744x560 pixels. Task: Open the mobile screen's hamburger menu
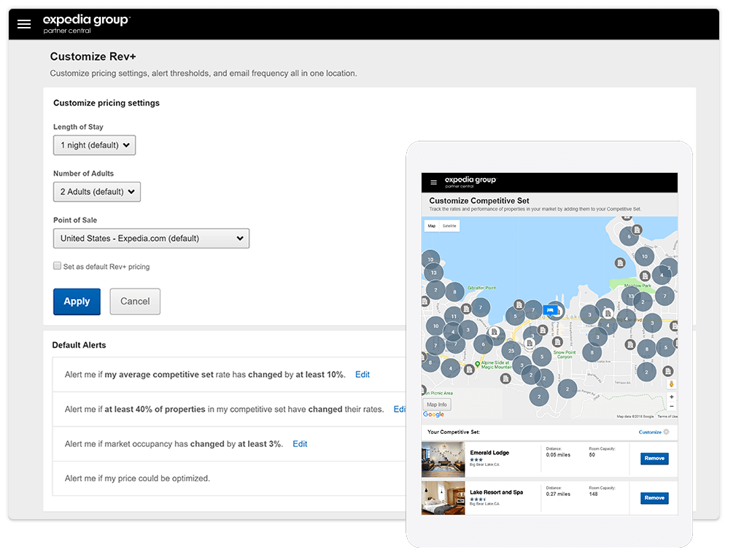pos(433,182)
